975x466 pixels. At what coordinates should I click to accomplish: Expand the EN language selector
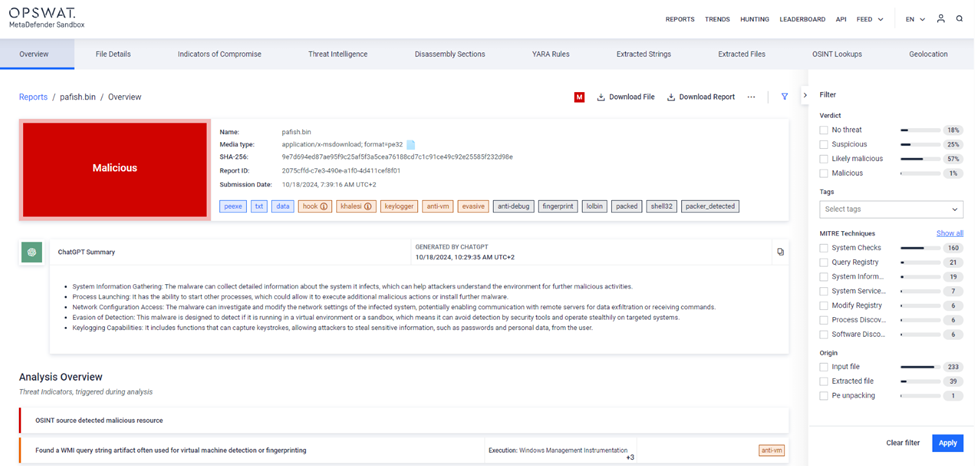coord(915,19)
